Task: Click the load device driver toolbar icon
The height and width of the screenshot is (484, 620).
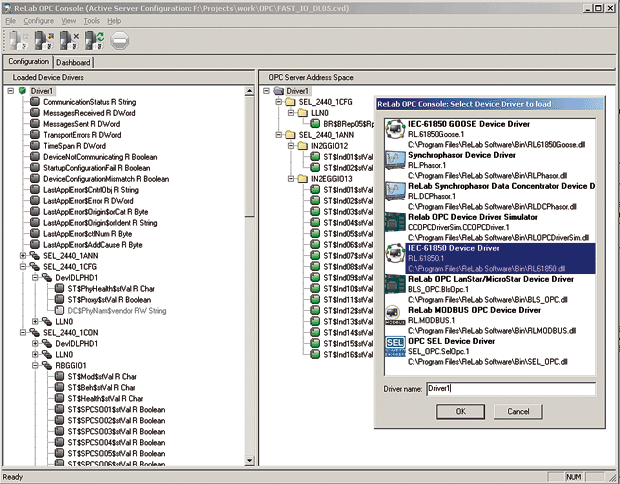Action: [44, 40]
